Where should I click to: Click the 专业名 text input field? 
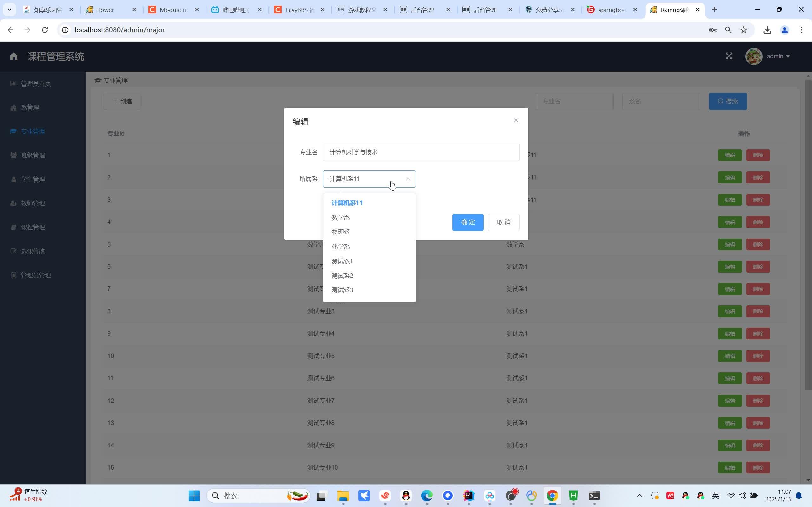pos(420,152)
